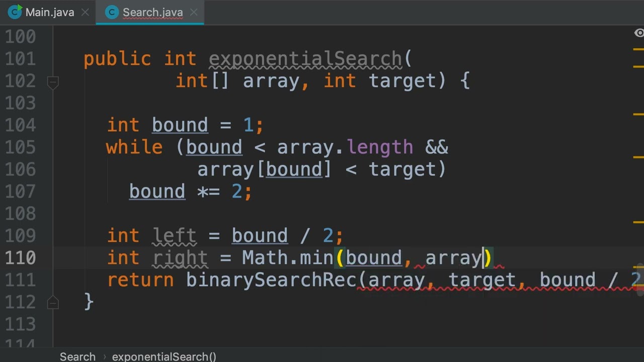Select line number 107 in gutter

pyautogui.click(x=20, y=192)
